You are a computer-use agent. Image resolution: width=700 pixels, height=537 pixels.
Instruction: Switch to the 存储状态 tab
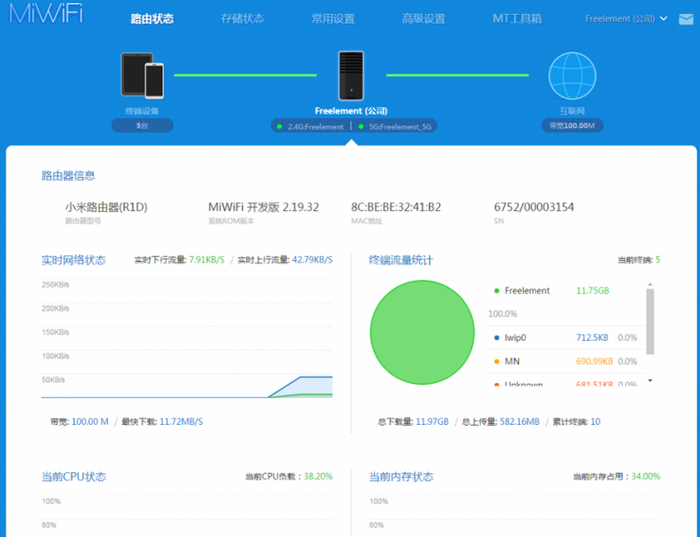[242, 19]
